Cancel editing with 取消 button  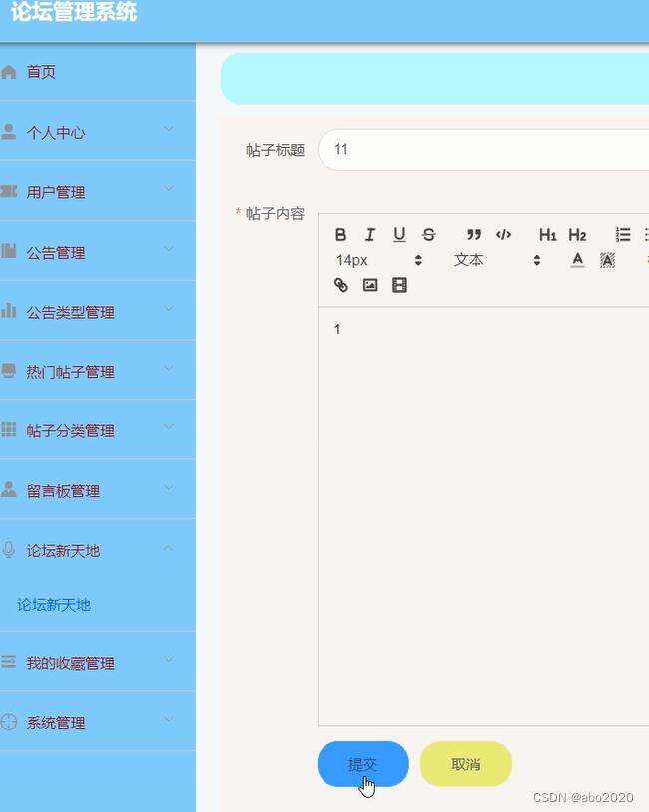466,764
